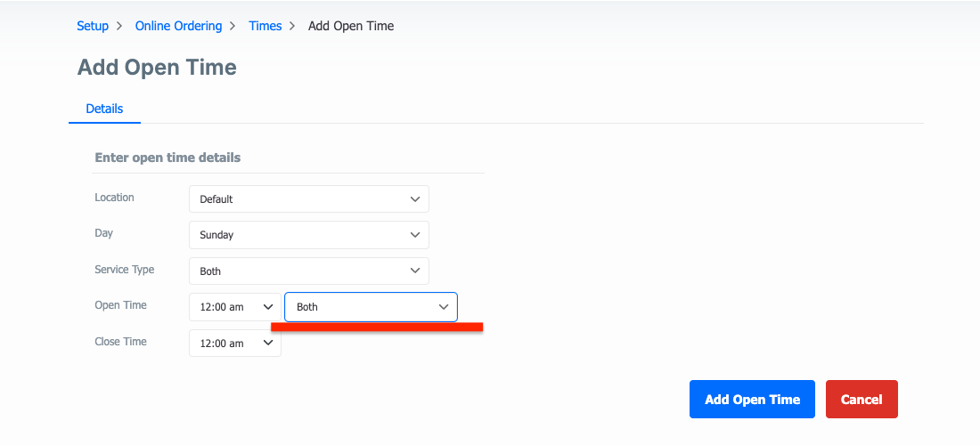The height and width of the screenshot is (445, 980).
Task: Click chevron arrow in Location field
Action: (x=414, y=199)
